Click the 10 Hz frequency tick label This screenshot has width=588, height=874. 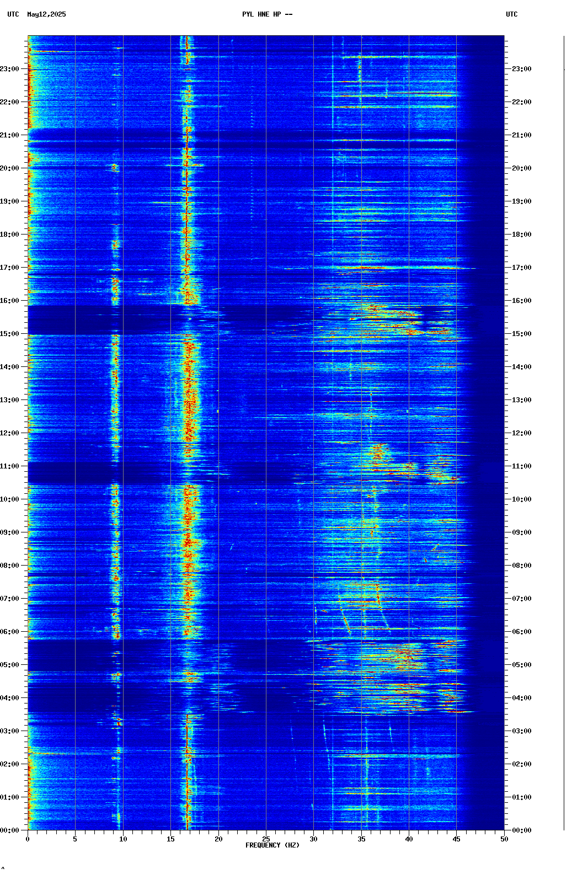point(123,839)
